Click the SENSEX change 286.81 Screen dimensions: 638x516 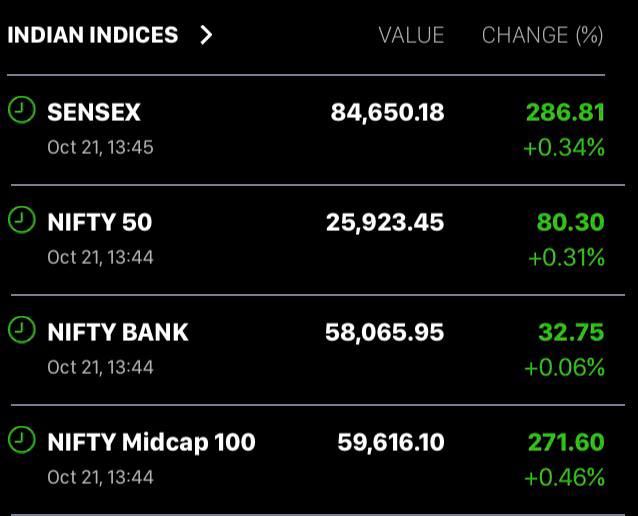click(565, 112)
